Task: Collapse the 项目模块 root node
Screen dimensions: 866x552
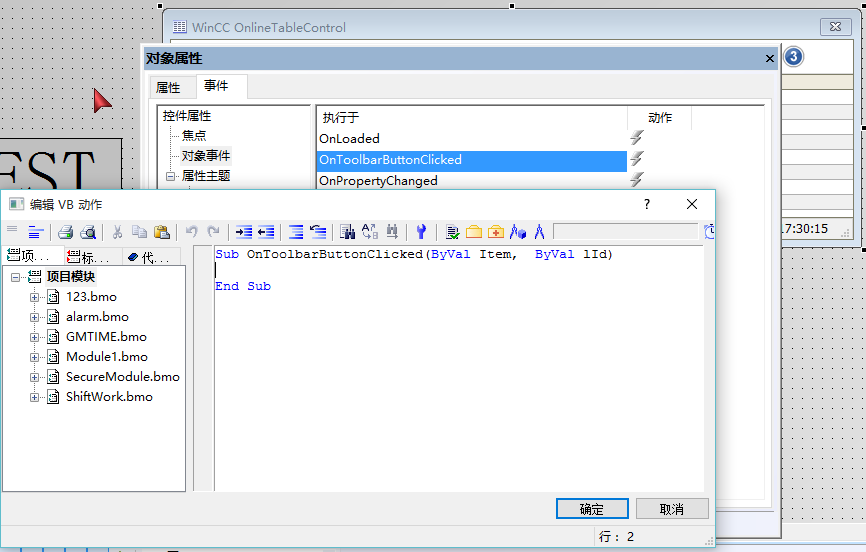Action: (15, 277)
